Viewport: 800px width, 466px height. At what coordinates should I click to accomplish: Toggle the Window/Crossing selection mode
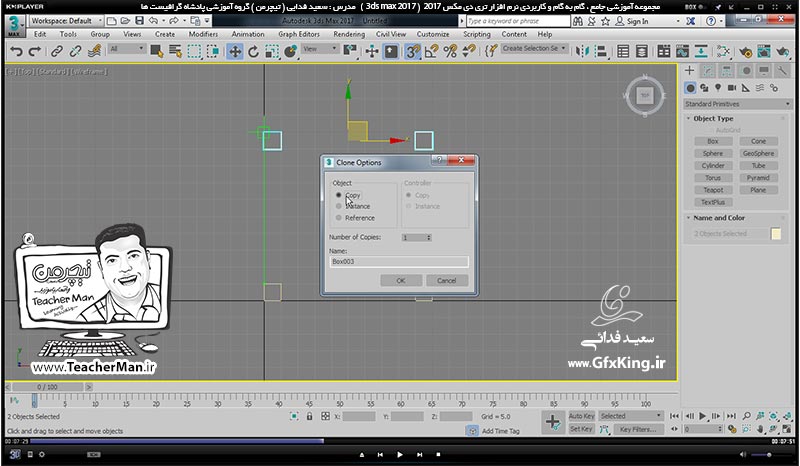pos(213,51)
